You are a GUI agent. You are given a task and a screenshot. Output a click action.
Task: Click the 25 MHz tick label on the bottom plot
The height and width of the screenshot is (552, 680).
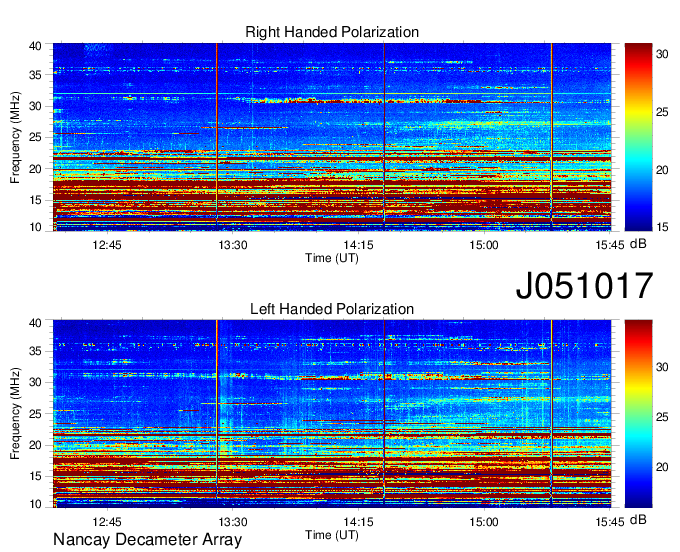35,414
